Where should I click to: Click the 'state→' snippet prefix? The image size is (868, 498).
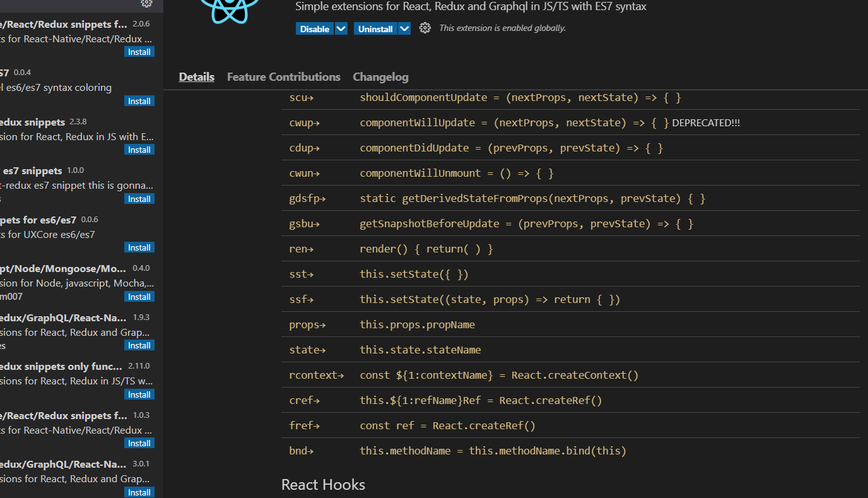(308, 350)
